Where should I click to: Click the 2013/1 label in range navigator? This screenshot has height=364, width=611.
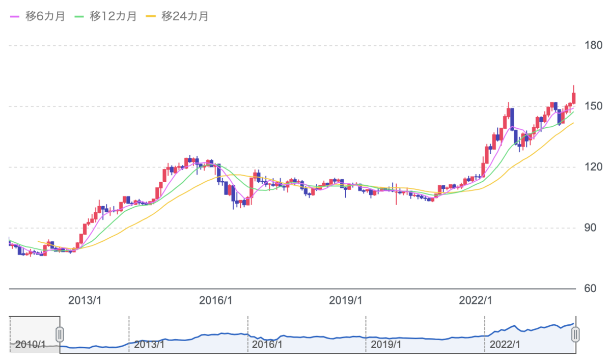[x=149, y=345]
